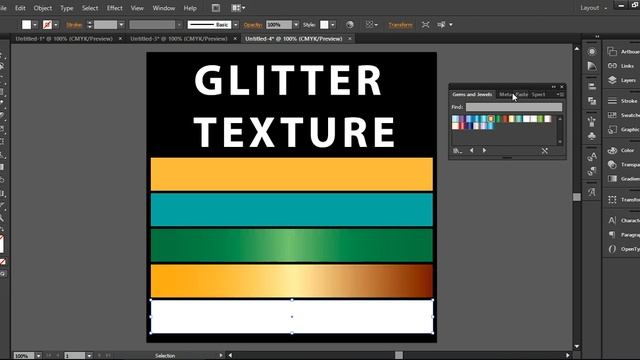The width and height of the screenshot is (640, 360).
Task: Click the Transform link in control bar
Action: [x=400, y=25]
